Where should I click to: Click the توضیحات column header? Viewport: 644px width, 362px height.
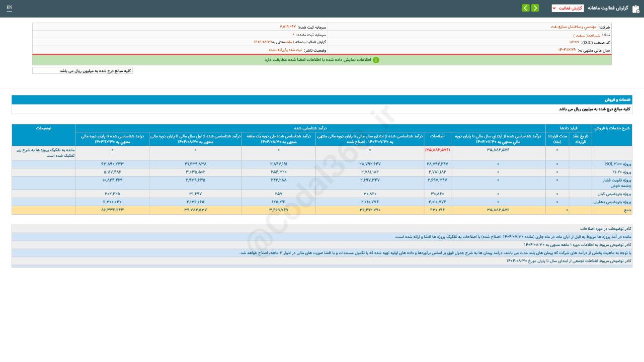[x=43, y=128]
